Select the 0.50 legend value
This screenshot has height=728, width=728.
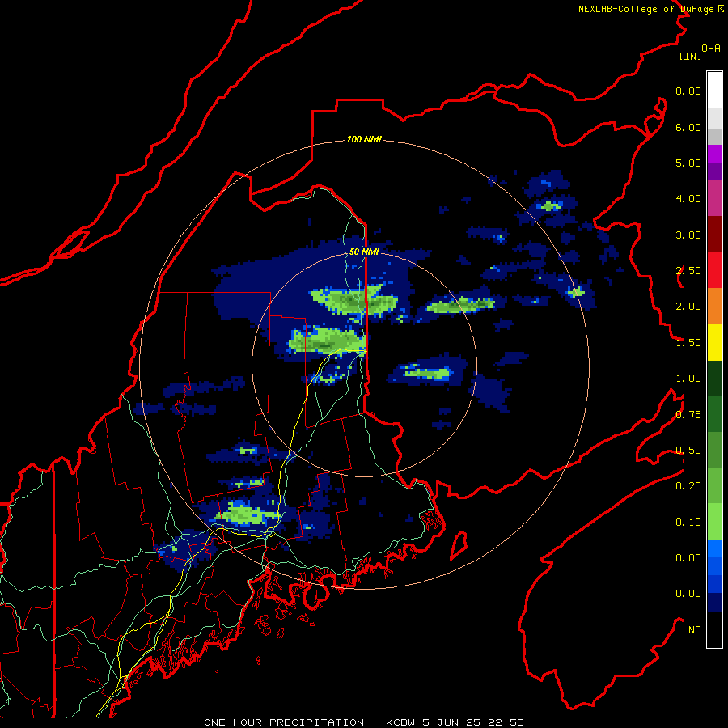[688, 451]
